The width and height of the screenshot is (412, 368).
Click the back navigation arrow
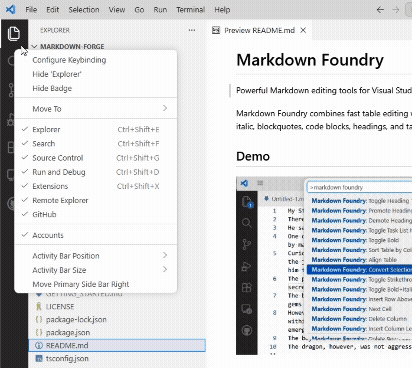pyautogui.click(x=380, y=10)
